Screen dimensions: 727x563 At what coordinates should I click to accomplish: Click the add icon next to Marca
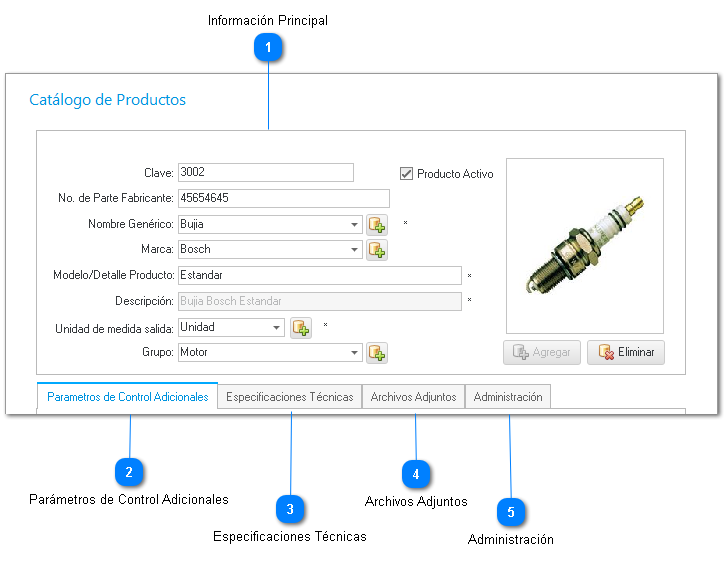(376, 250)
